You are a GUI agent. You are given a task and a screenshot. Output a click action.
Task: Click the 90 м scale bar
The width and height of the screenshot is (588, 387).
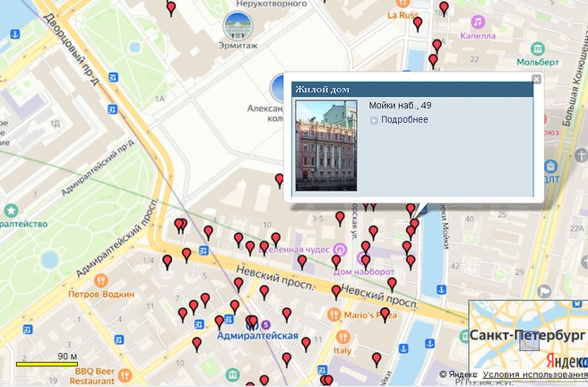tap(47, 364)
